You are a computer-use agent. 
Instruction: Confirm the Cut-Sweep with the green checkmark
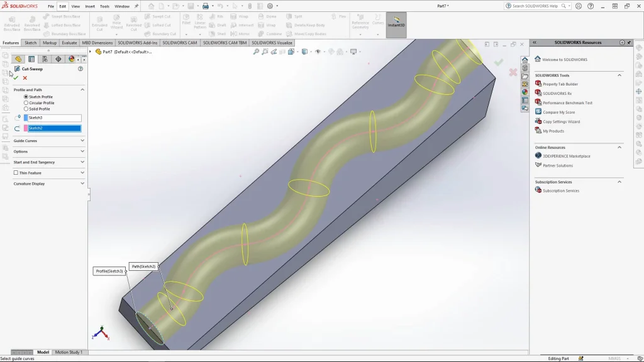16,78
